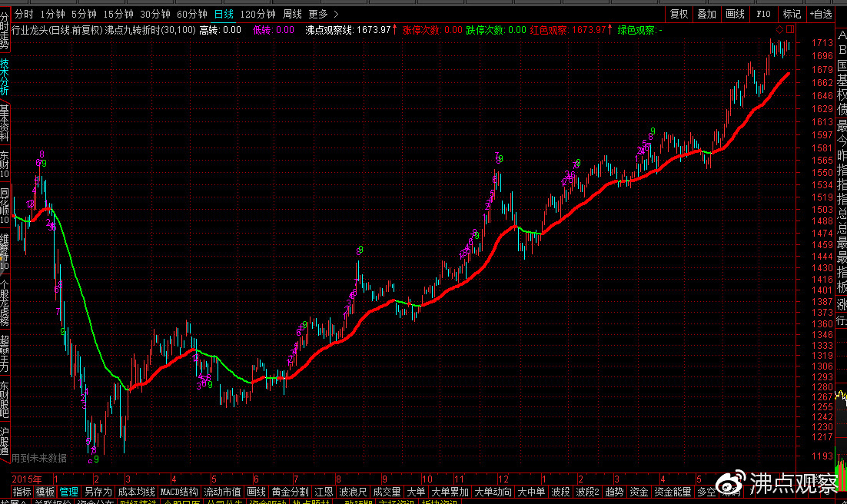The height and width of the screenshot is (504, 847).
Task: Select the 流动市值 indicator
Action: click(x=222, y=492)
